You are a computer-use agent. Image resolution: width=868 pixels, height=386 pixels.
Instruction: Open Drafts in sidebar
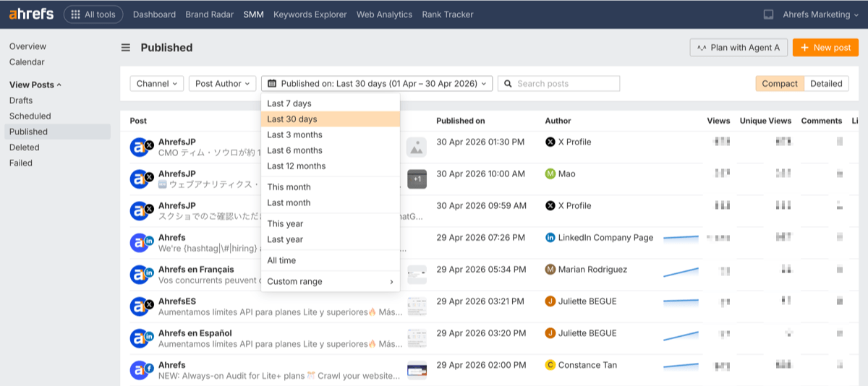[x=21, y=100]
